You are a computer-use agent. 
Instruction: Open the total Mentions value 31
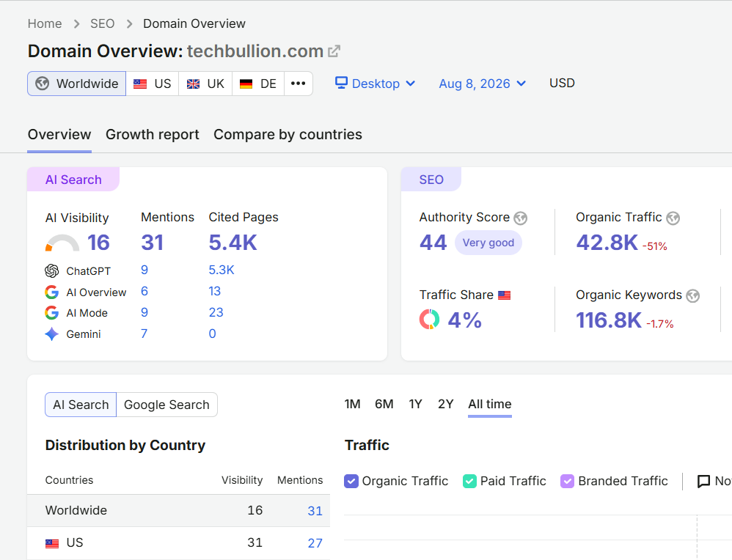[x=153, y=243]
